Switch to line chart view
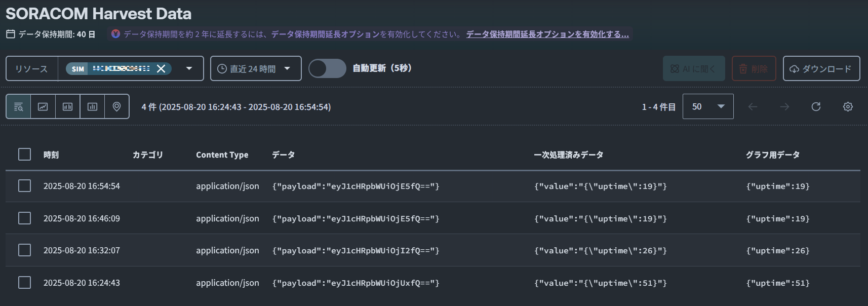This screenshot has width=868, height=306. pyautogui.click(x=43, y=106)
